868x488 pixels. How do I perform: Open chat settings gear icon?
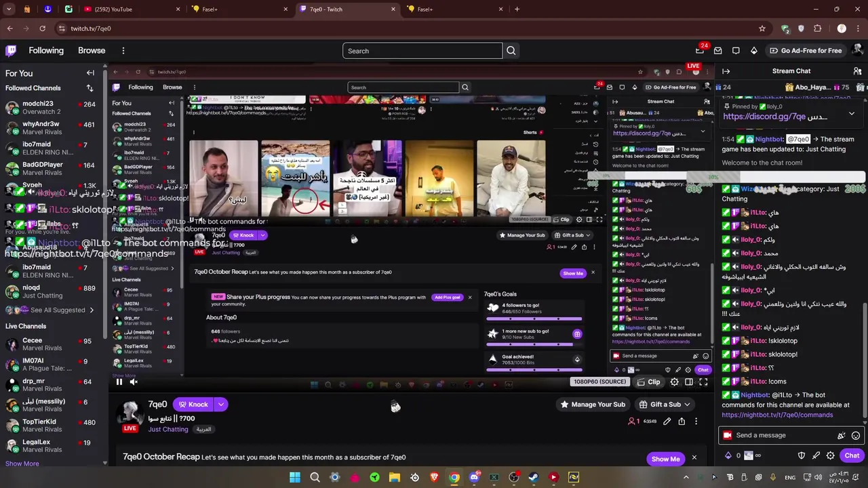(830, 455)
